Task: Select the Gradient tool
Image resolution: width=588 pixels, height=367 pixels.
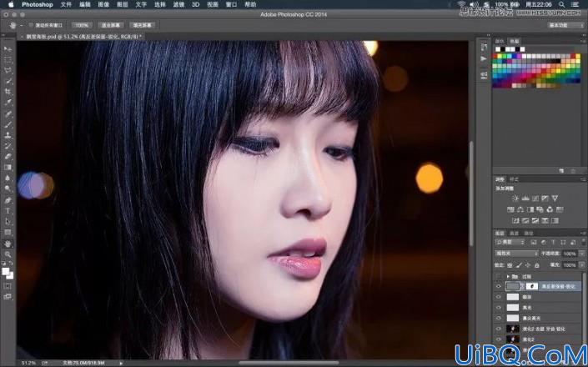Action: (x=8, y=167)
